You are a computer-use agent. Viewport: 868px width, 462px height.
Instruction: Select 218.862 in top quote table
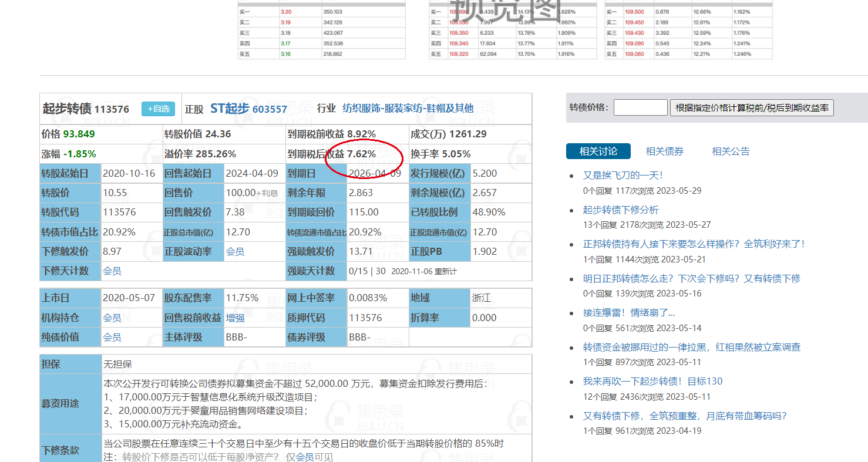(x=333, y=53)
